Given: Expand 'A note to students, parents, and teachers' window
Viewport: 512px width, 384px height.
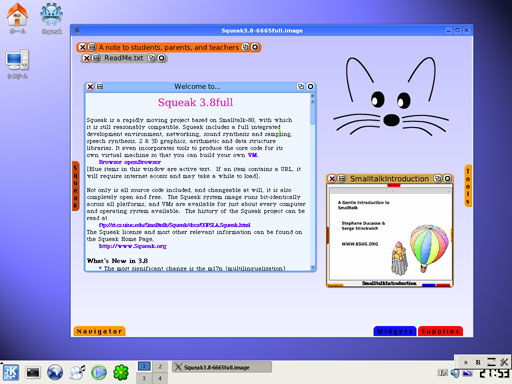Looking at the screenshot, I should (245, 47).
